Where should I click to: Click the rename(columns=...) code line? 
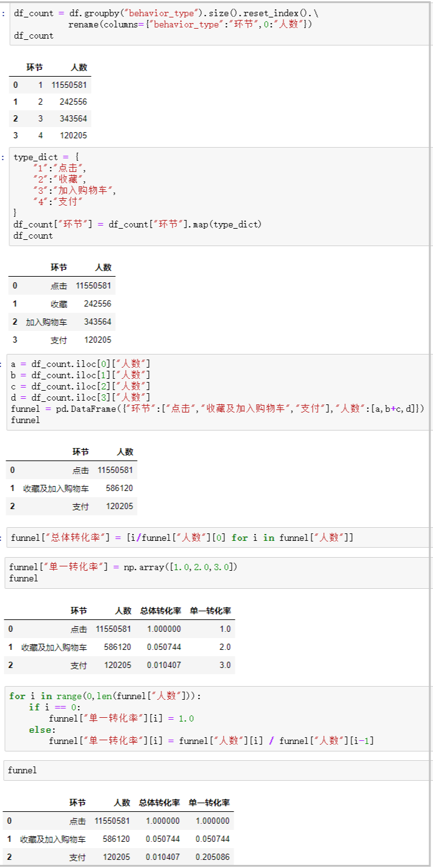[x=190, y=24]
